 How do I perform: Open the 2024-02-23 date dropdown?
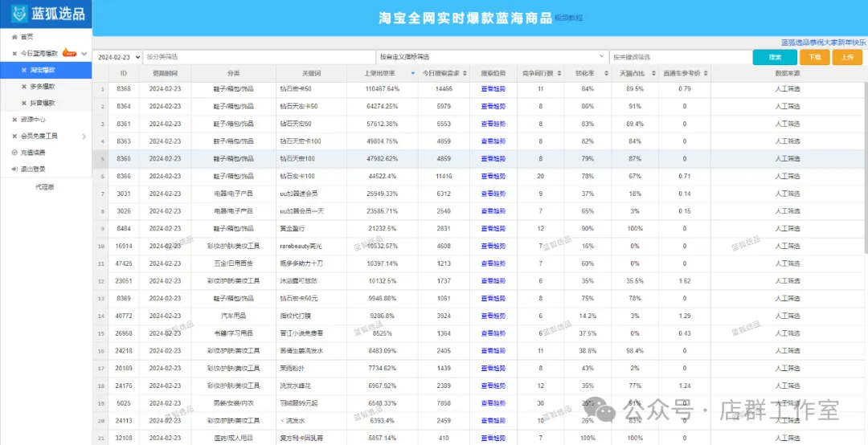117,57
